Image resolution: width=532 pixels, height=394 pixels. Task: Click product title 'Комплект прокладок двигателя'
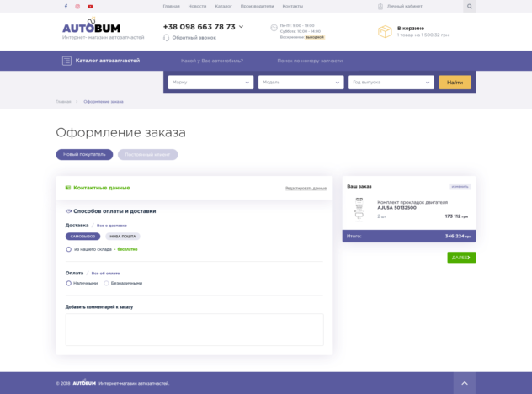[412, 202]
